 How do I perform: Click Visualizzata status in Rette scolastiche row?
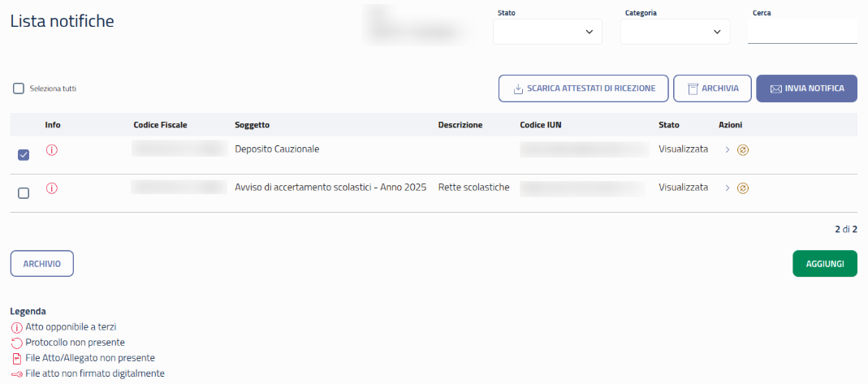683,188
